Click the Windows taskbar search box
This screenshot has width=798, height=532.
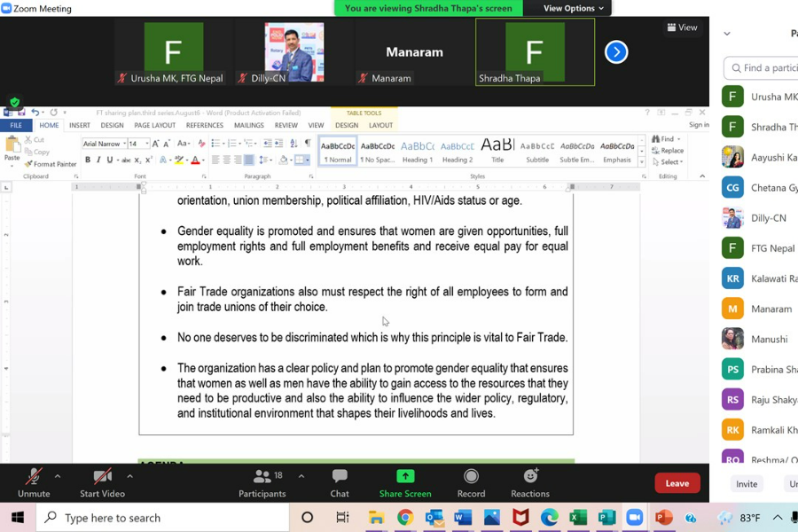162,518
